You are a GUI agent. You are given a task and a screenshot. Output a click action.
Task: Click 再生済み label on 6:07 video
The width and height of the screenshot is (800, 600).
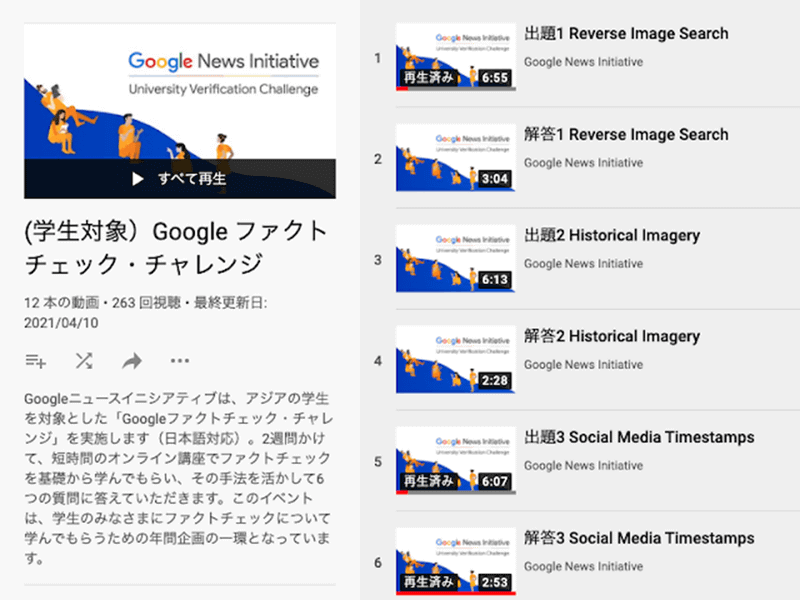429,482
